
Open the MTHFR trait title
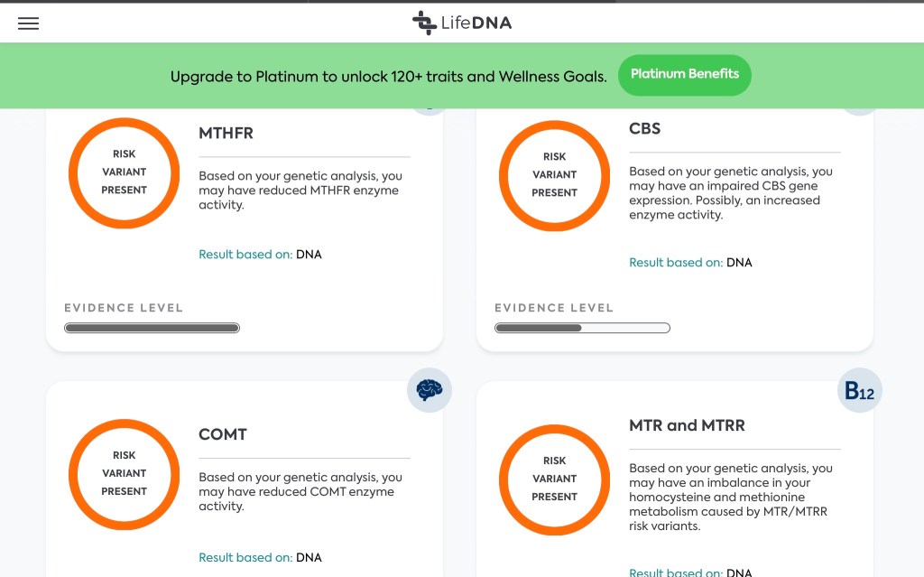226,134
